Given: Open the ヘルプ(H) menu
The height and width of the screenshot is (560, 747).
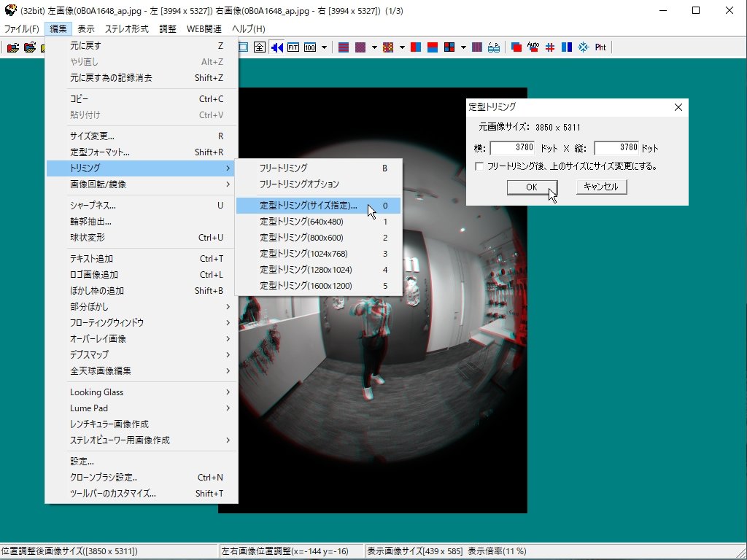Looking at the screenshot, I should click(249, 29).
